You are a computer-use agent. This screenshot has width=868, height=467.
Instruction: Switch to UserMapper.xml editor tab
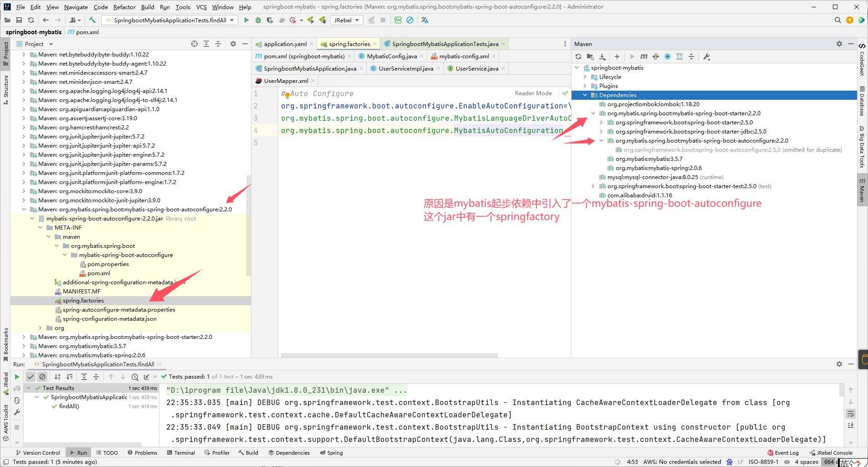click(x=286, y=81)
